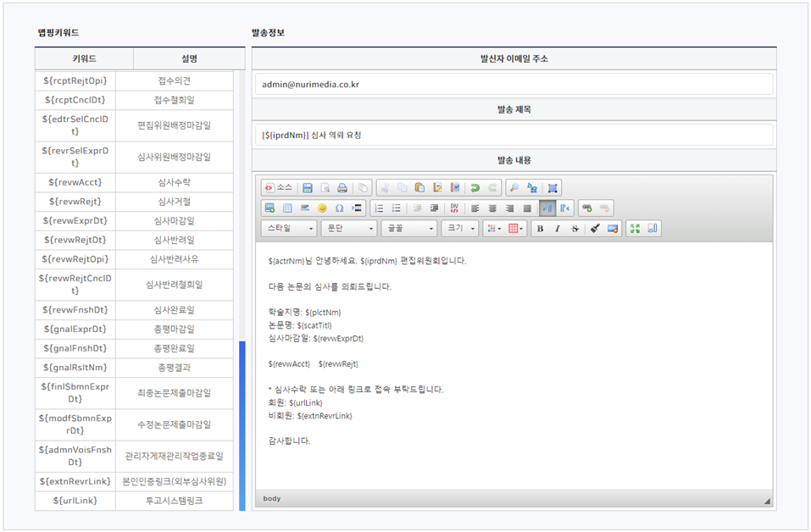This screenshot has height=532, width=811.
Task: Insert a bulleted list
Action: [396, 208]
